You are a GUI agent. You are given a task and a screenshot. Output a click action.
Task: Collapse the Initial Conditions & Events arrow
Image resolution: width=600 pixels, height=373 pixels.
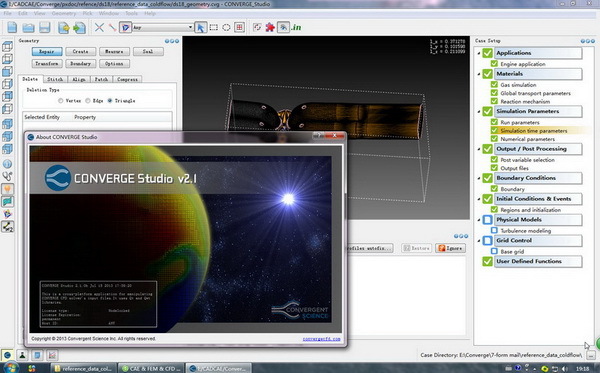pyautogui.click(x=478, y=199)
